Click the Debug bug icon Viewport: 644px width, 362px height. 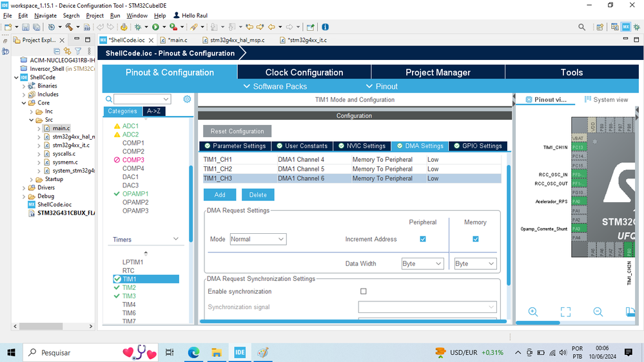138,27
